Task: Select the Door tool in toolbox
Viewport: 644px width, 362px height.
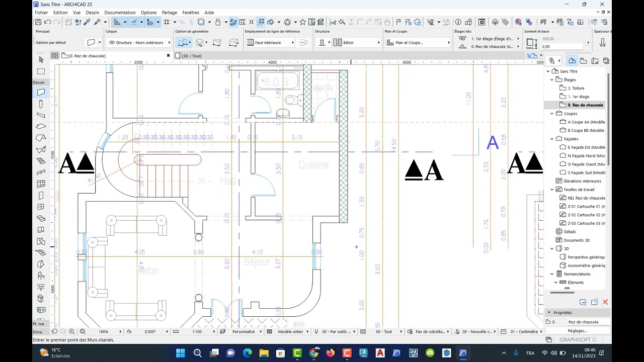Action: (41, 196)
